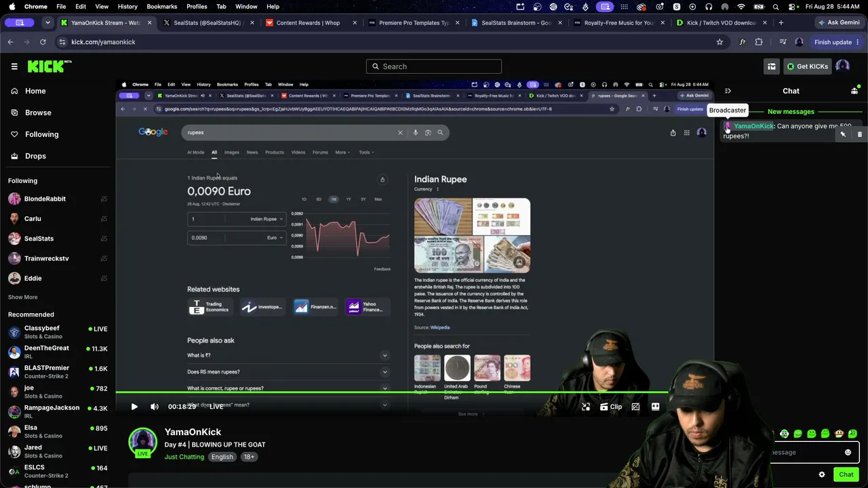This screenshot has width=868, height=488.
Task: Open YamaOnKick channel avatar below video
Action: 142,442
